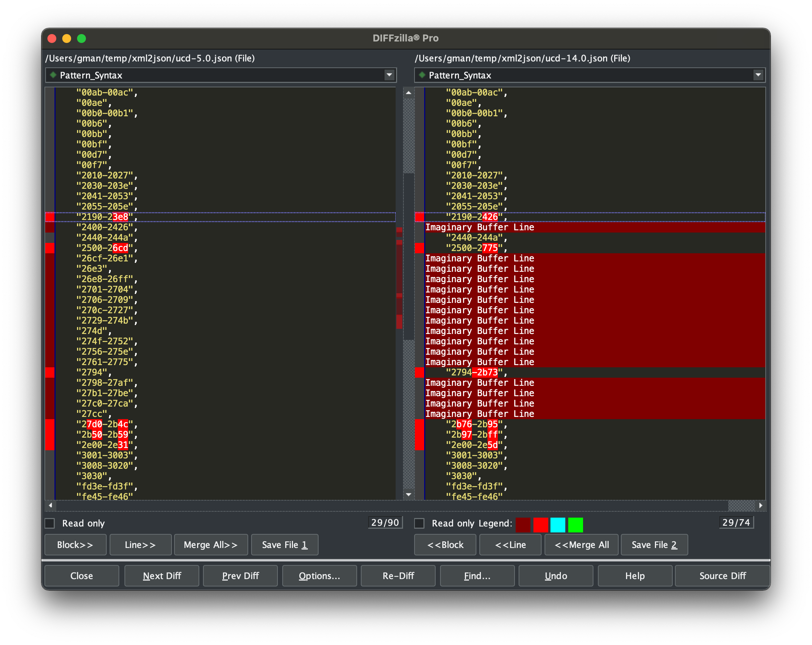The image size is (812, 645).
Task: Click the green diamond icon beside left Pattern_Syntax
Action: click(53, 75)
